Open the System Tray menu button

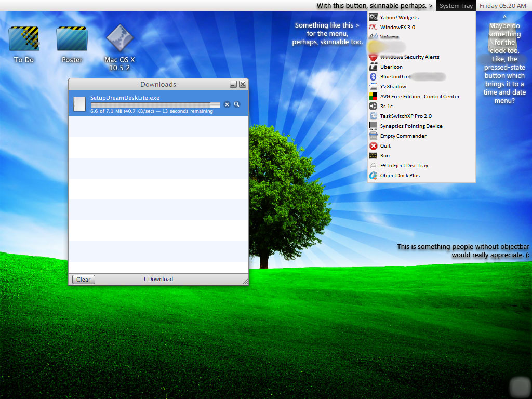point(456,6)
